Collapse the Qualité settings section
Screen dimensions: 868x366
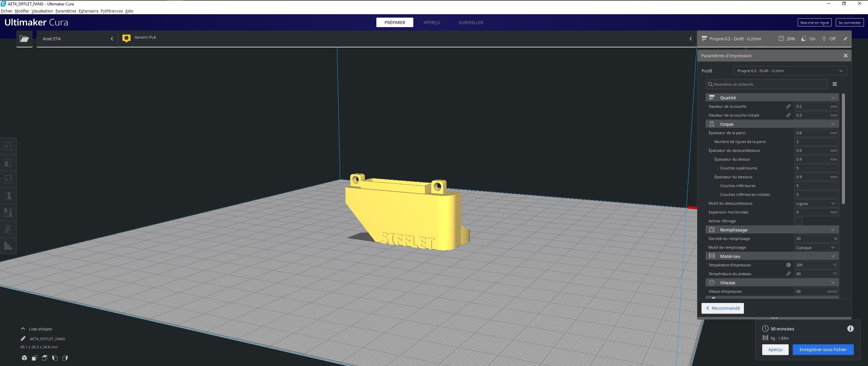(x=833, y=98)
